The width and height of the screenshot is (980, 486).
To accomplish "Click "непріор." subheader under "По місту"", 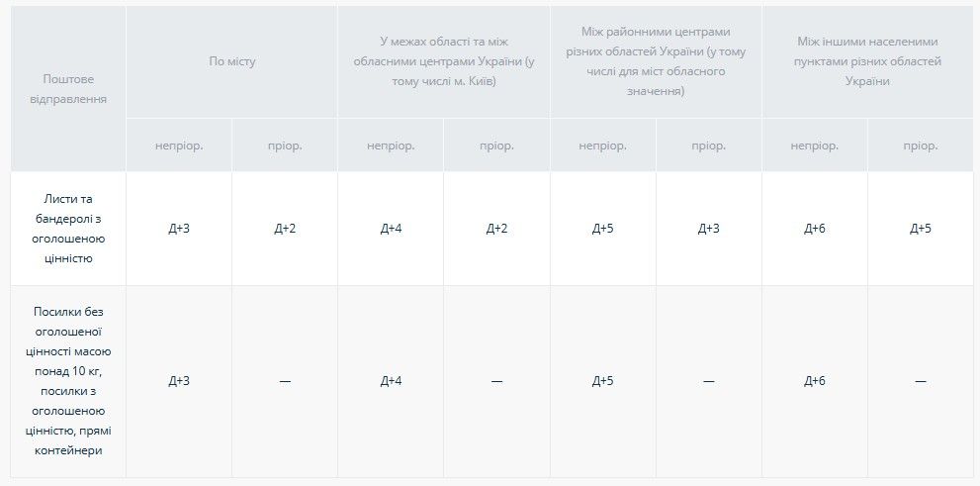I will tap(179, 146).
